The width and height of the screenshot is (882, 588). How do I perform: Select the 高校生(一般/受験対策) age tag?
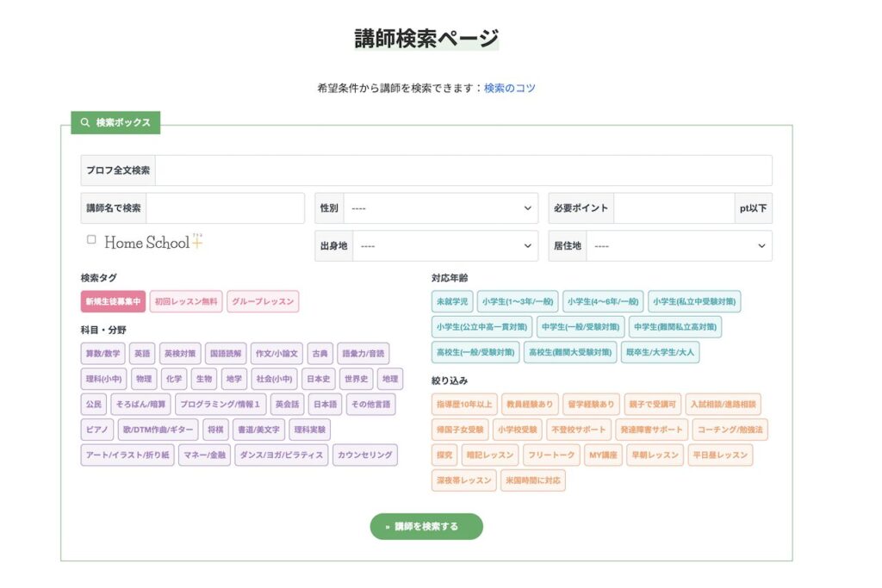[x=475, y=352]
